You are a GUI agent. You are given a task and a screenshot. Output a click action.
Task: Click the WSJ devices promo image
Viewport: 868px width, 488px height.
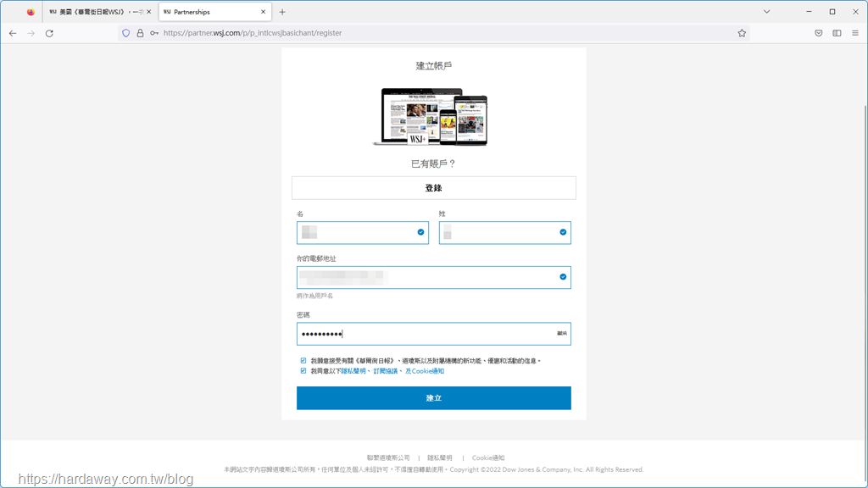pos(431,117)
